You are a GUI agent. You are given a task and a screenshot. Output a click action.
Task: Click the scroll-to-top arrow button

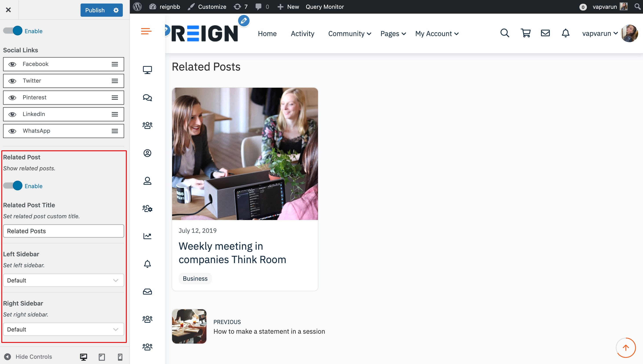tap(625, 348)
